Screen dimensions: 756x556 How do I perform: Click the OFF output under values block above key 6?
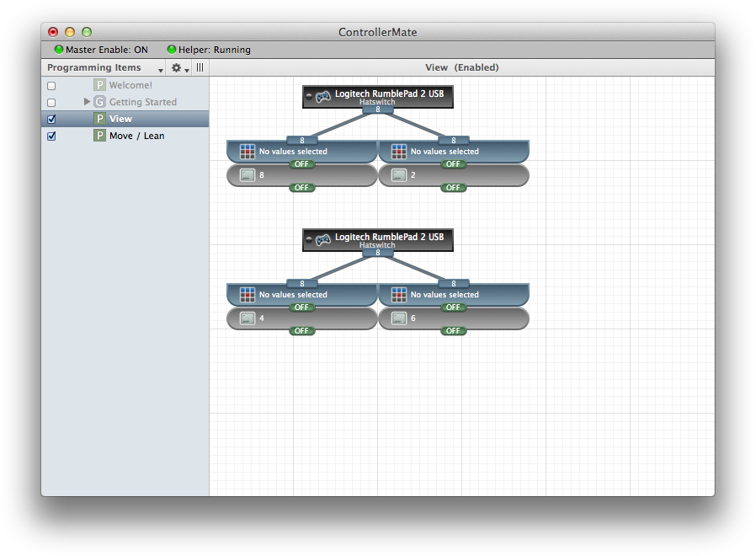tap(453, 307)
